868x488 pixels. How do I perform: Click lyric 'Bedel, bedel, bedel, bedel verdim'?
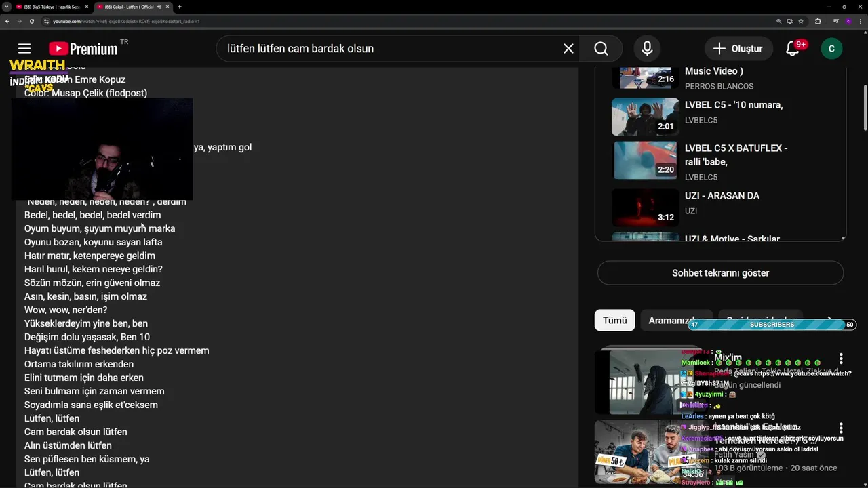(92, 215)
